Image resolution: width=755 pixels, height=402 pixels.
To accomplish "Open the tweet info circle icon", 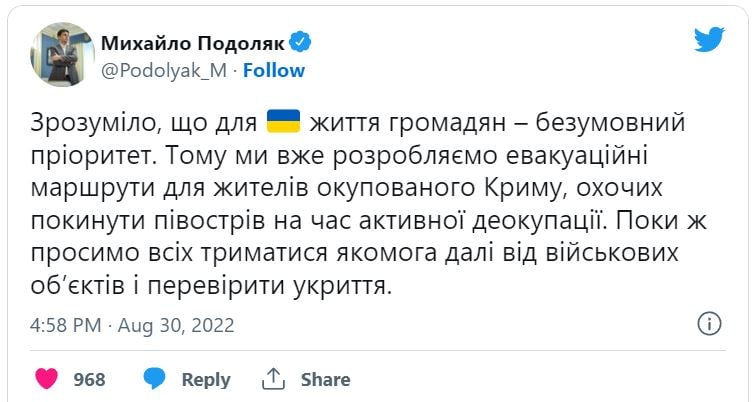I will [708, 324].
